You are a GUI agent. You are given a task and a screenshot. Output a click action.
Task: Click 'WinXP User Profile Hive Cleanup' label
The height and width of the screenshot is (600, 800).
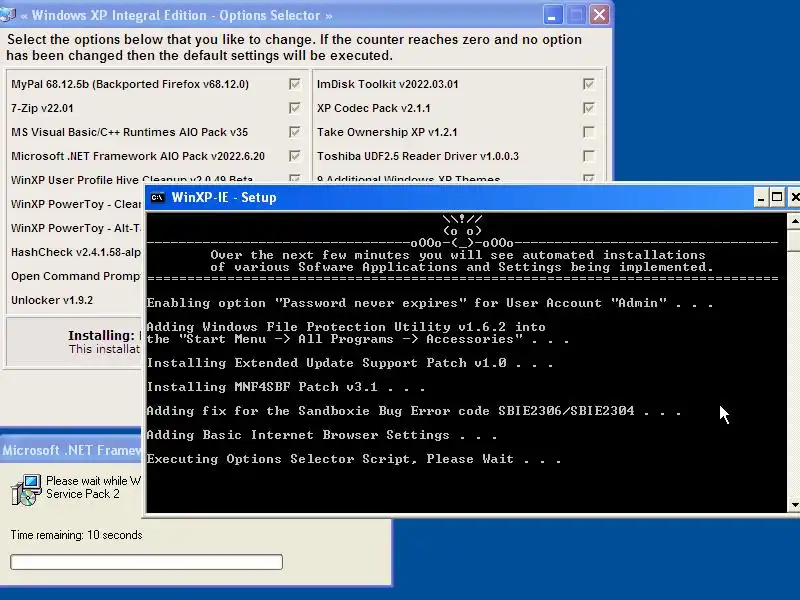coord(132,180)
